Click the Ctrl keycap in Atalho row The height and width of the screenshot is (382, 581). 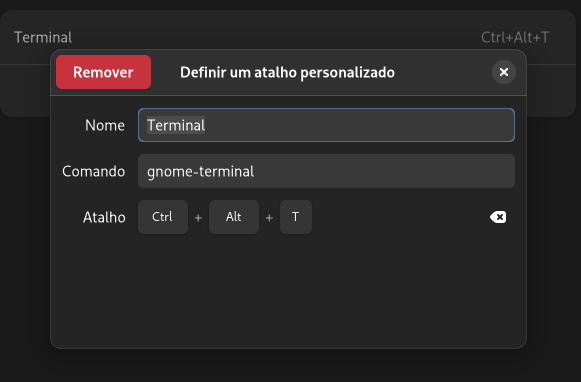coord(163,217)
